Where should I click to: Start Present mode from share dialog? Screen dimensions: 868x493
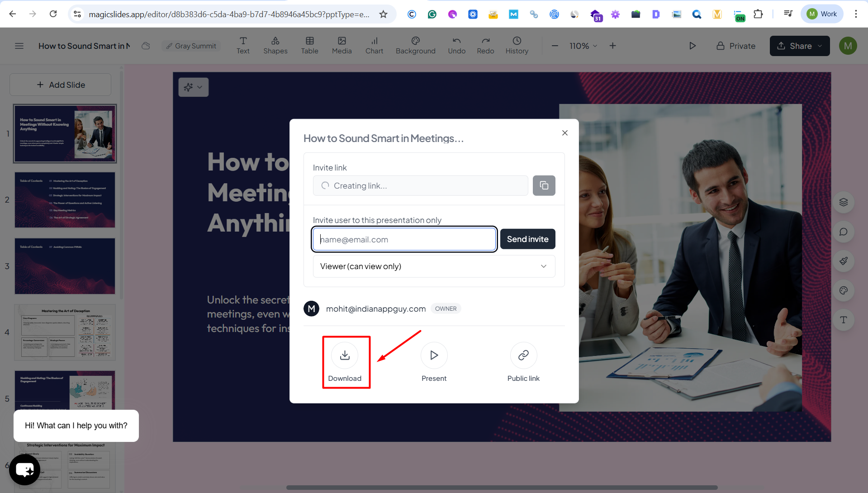click(x=434, y=356)
